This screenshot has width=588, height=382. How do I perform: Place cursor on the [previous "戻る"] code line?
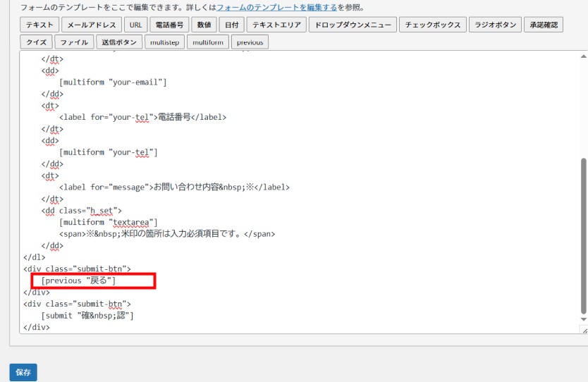[x=78, y=281]
